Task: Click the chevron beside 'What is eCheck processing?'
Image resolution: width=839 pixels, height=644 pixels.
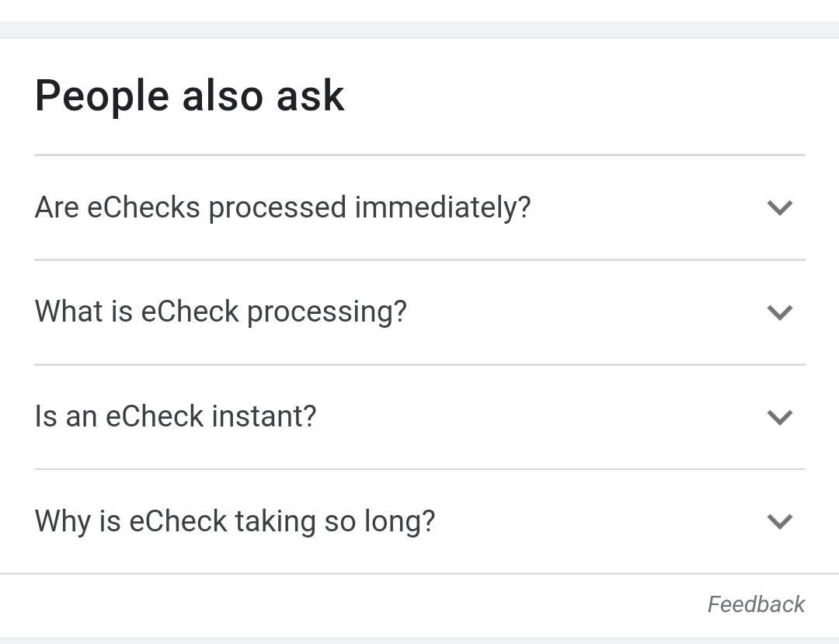Action: 779,312
